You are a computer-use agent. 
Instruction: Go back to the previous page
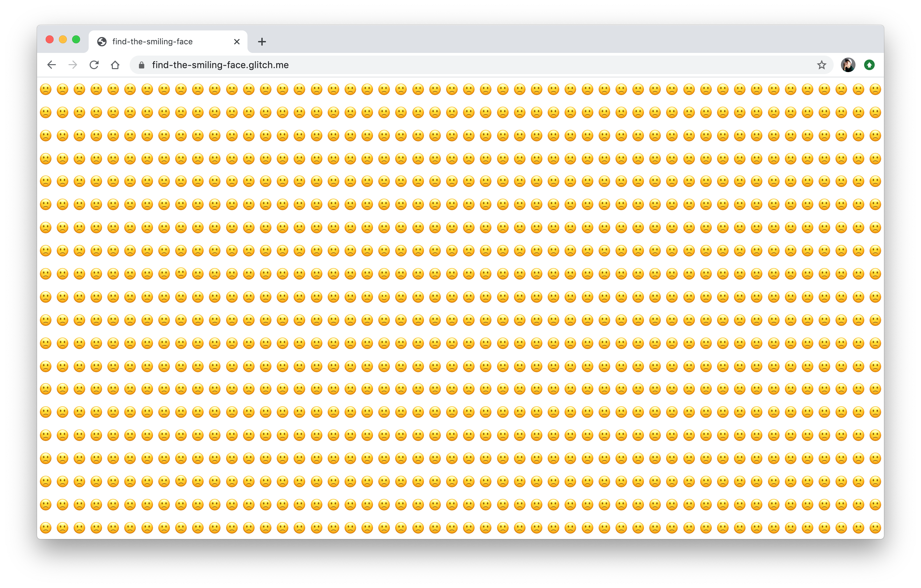coord(52,65)
